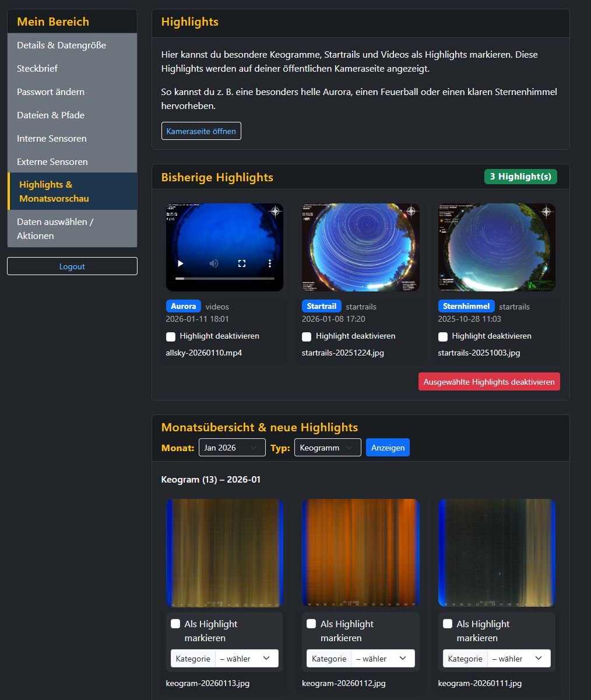Check 'Highlight deaktivieren' under the Aurora video
The width and height of the screenshot is (591, 700).
point(170,336)
